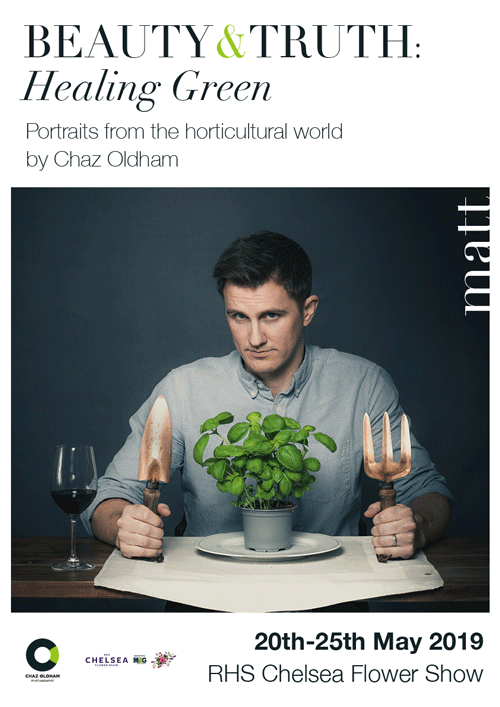This screenshot has height=707, width=500.
Task: Click the red wine glass
Action: click(x=73, y=507)
